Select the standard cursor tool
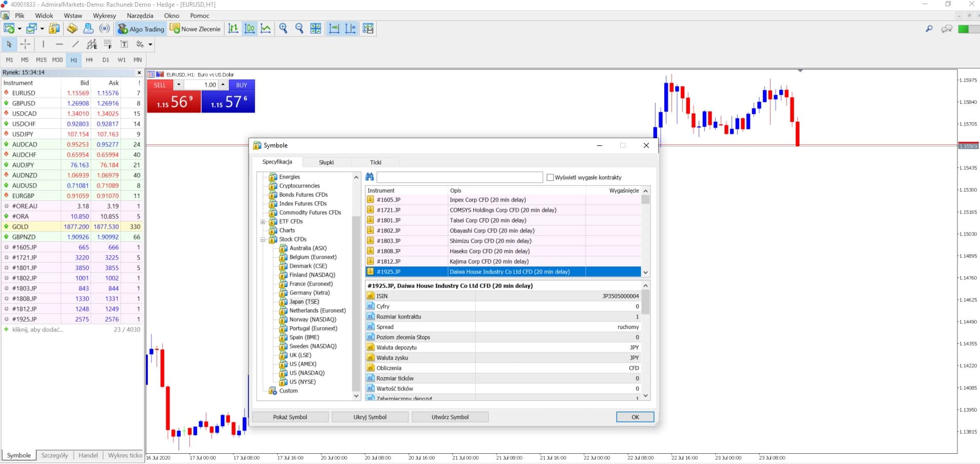Image resolution: width=980 pixels, height=464 pixels. coord(9,44)
